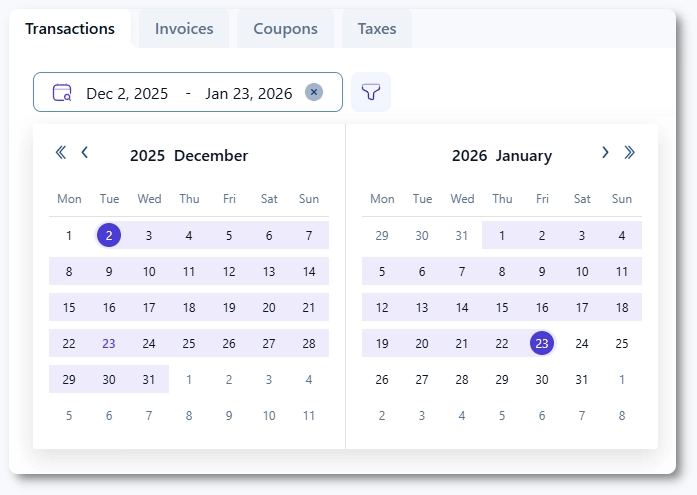Go to previous month arrow
Viewport: 697px width, 495px height.
[85, 153]
